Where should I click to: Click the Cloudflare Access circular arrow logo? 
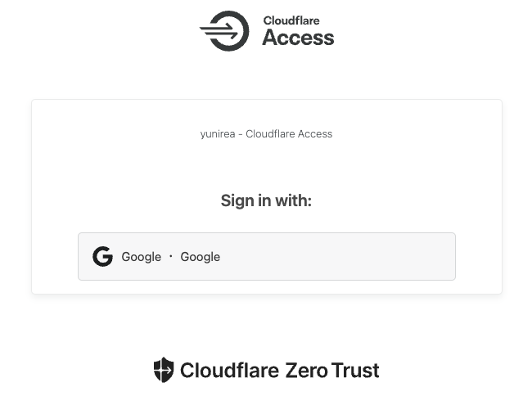(225, 31)
